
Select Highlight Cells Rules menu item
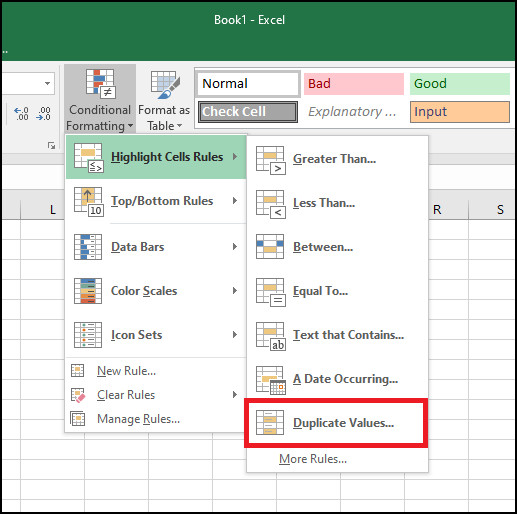156,157
